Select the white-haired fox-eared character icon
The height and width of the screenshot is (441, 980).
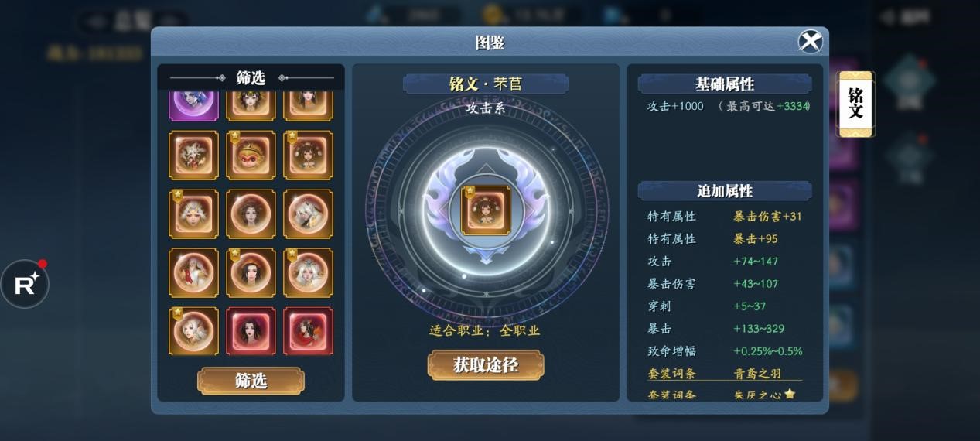[308, 214]
